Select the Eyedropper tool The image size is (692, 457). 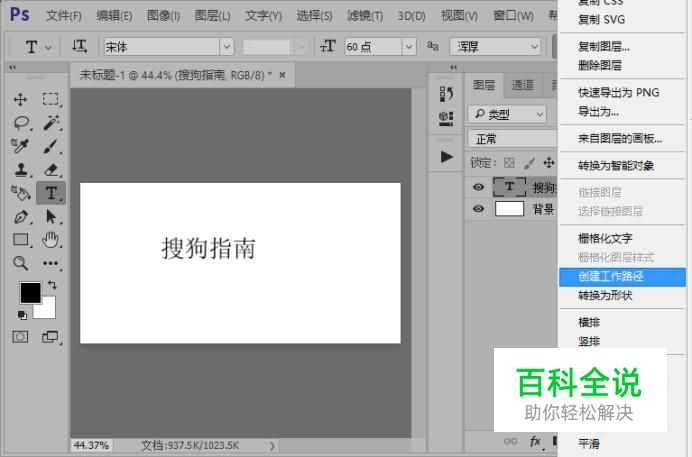coord(20,146)
